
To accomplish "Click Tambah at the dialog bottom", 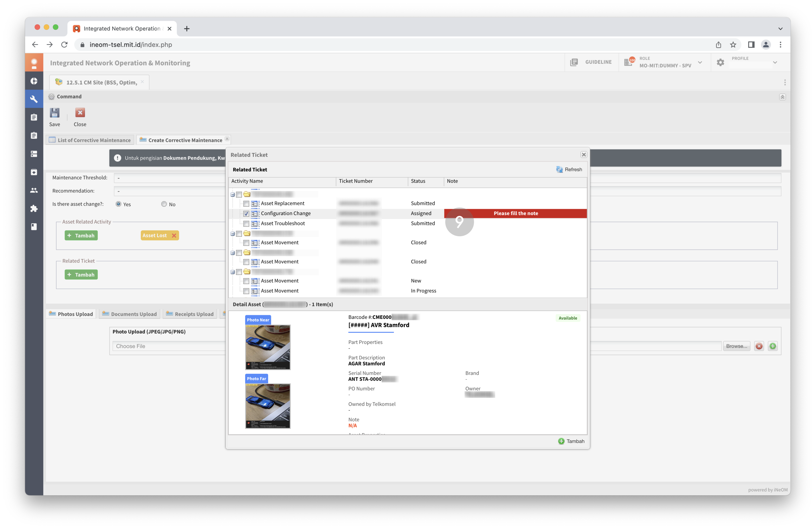I will tap(571, 441).
